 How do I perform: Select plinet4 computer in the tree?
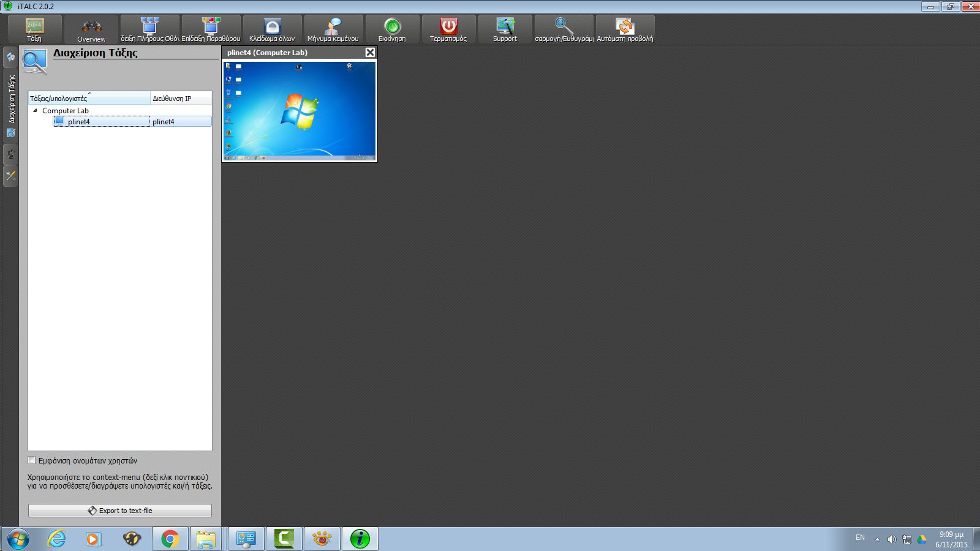click(x=102, y=121)
